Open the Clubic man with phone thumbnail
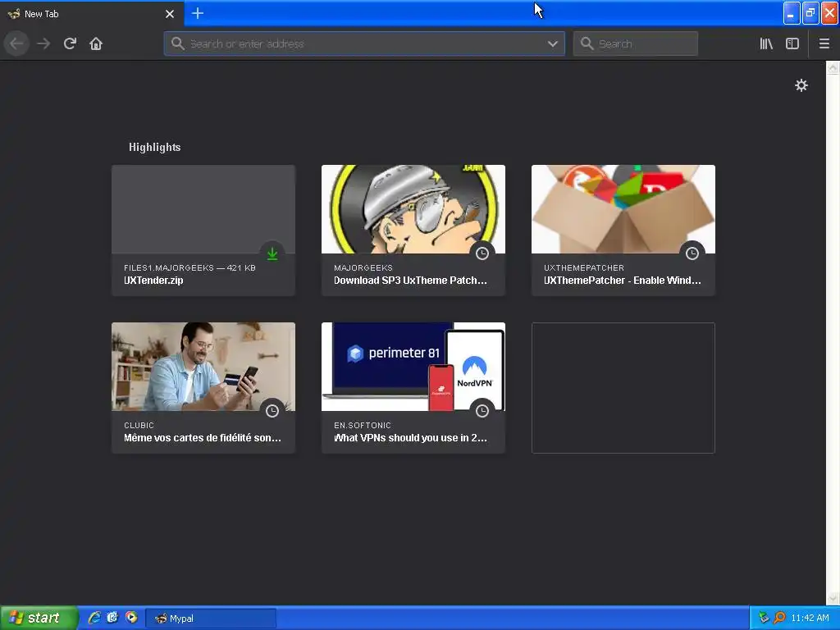 203,367
